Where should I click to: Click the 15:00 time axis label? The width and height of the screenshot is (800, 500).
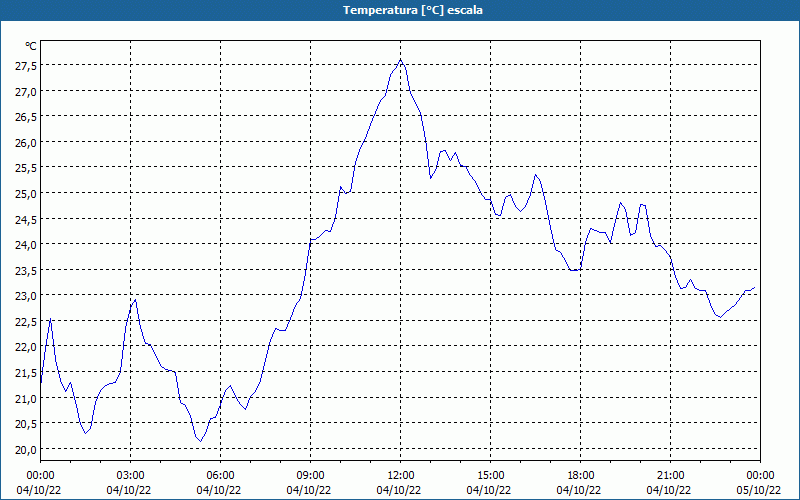491,476
